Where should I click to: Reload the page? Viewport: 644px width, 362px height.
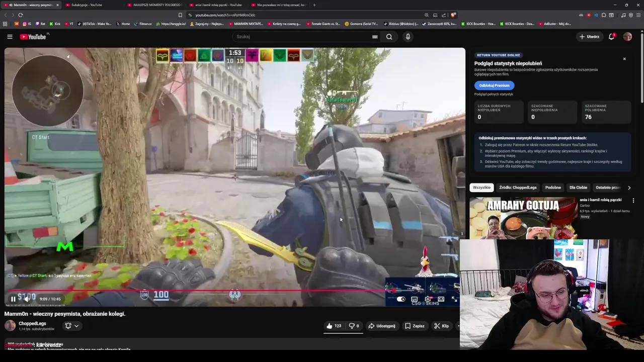(x=21, y=15)
